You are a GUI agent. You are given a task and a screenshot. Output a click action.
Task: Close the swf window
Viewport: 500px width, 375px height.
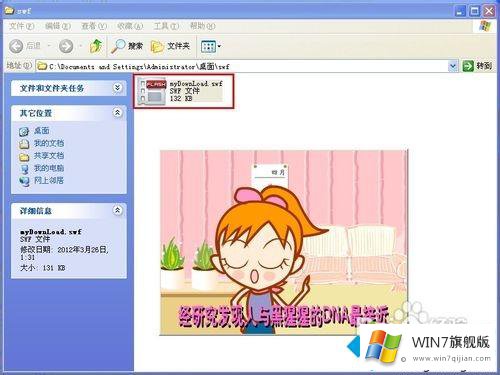coord(489,11)
